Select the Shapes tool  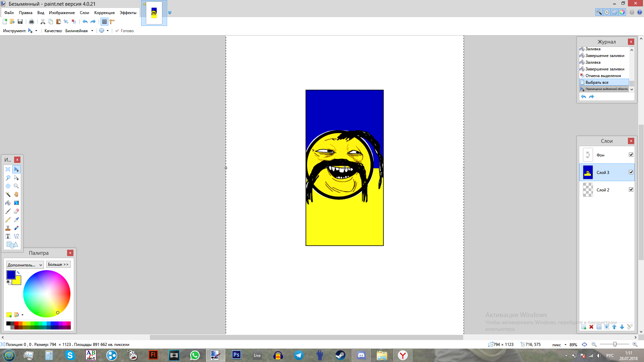click(x=12, y=245)
